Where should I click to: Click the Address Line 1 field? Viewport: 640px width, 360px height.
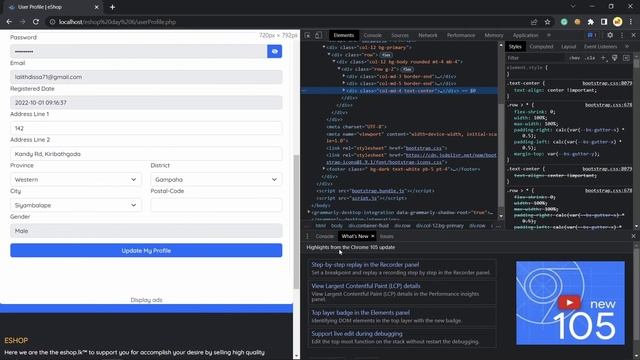[x=146, y=128]
